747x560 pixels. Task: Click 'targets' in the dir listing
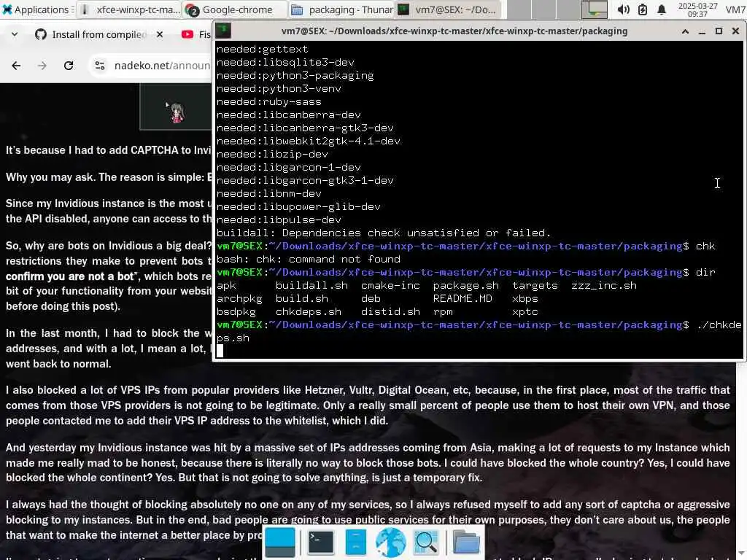535,286
